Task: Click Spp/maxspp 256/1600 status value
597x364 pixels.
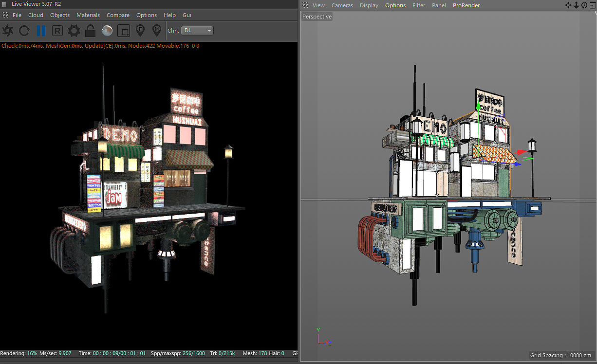Action: [178, 353]
